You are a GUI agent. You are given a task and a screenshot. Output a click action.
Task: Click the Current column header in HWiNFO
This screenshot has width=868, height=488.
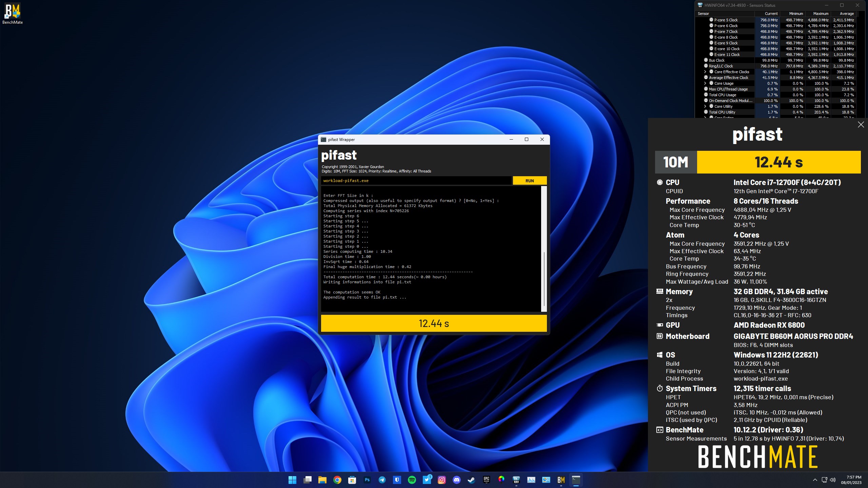pyautogui.click(x=767, y=14)
